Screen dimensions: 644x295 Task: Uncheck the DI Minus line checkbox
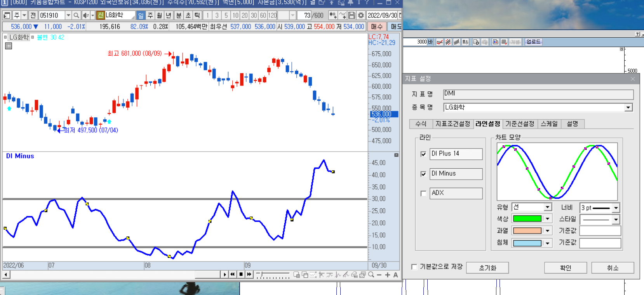pos(423,174)
